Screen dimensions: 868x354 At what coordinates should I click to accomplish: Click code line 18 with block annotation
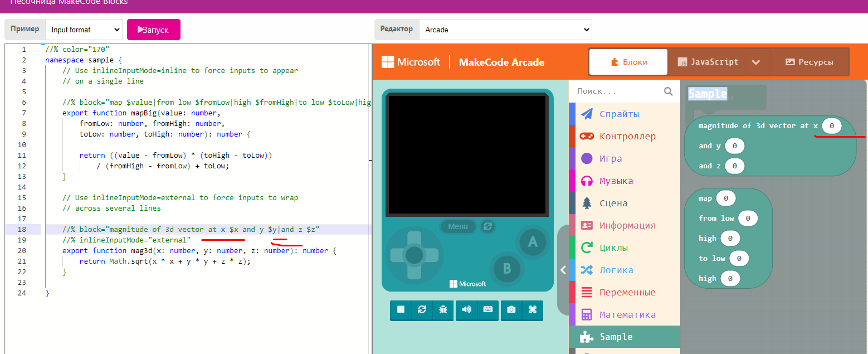coord(191,229)
